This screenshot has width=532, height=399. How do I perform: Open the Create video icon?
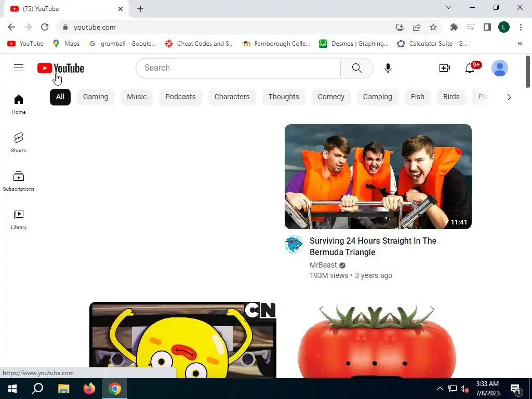[x=445, y=68]
